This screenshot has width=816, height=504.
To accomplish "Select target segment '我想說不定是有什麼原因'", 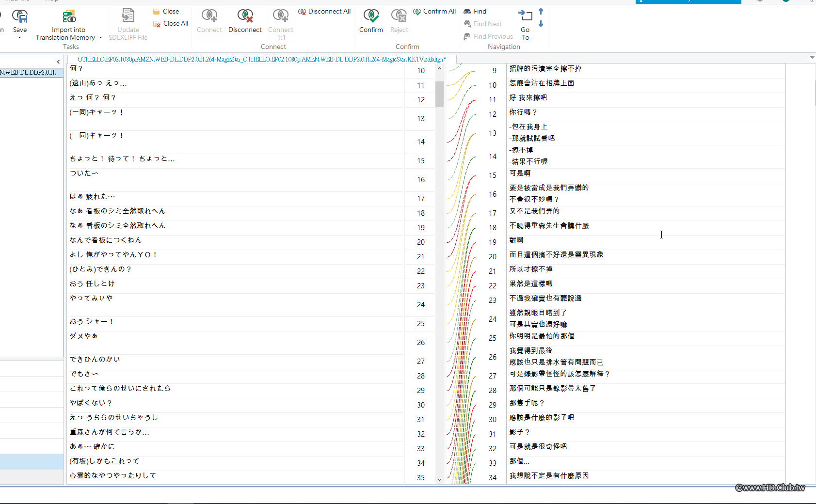I will (x=646, y=478).
